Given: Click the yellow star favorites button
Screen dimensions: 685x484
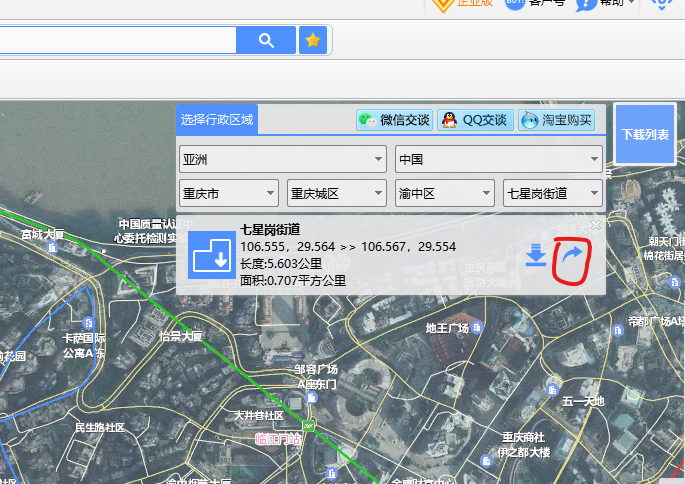Looking at the screenshot, I should pos(313,40).
